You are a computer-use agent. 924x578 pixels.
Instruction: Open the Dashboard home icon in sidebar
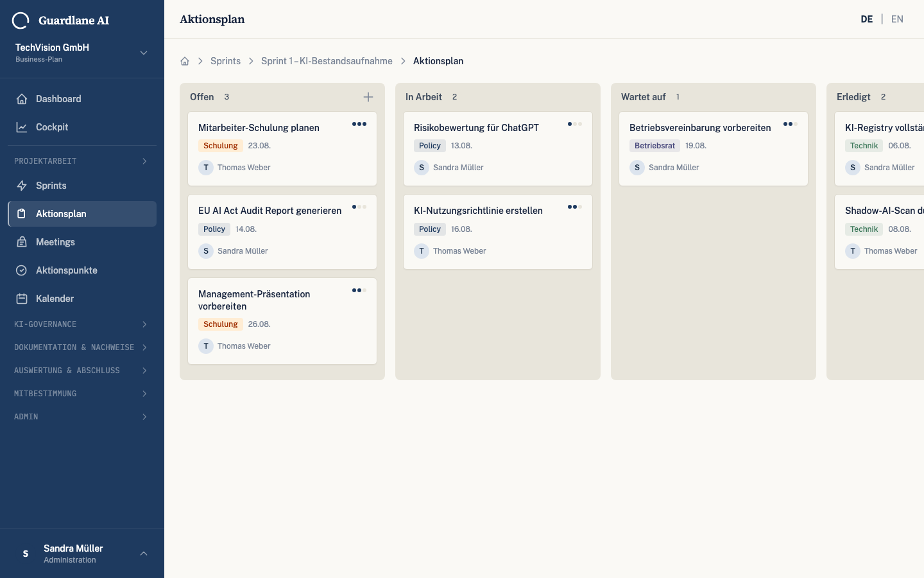[x=22, y=99]
